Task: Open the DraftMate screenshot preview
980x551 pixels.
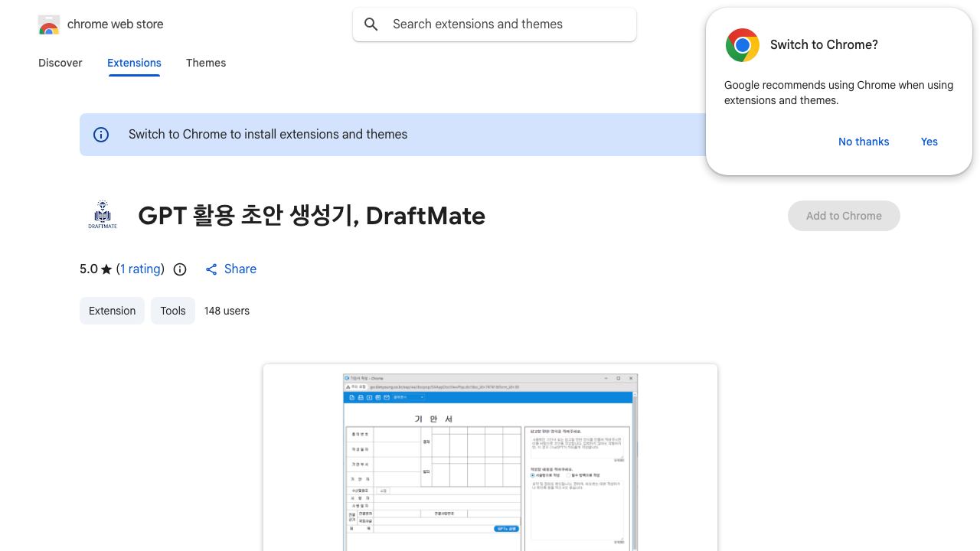Action: [x=490, y=458]
